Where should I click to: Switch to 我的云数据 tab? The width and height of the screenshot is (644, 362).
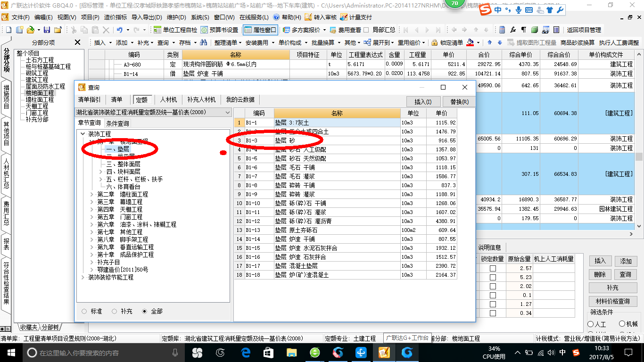240,99
